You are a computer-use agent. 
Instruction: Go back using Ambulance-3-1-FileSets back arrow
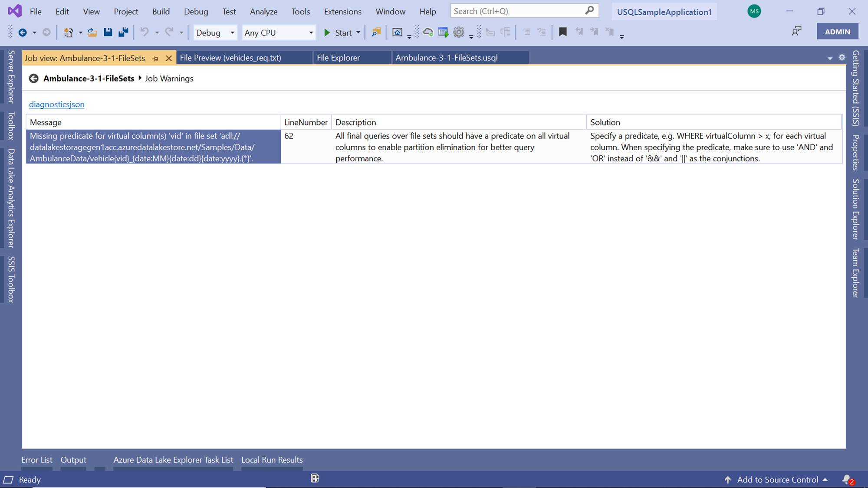click(33, 79)
